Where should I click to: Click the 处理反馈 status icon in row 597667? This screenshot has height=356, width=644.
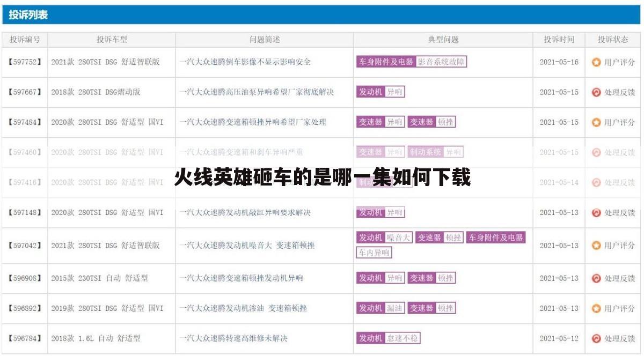(596, 92)
